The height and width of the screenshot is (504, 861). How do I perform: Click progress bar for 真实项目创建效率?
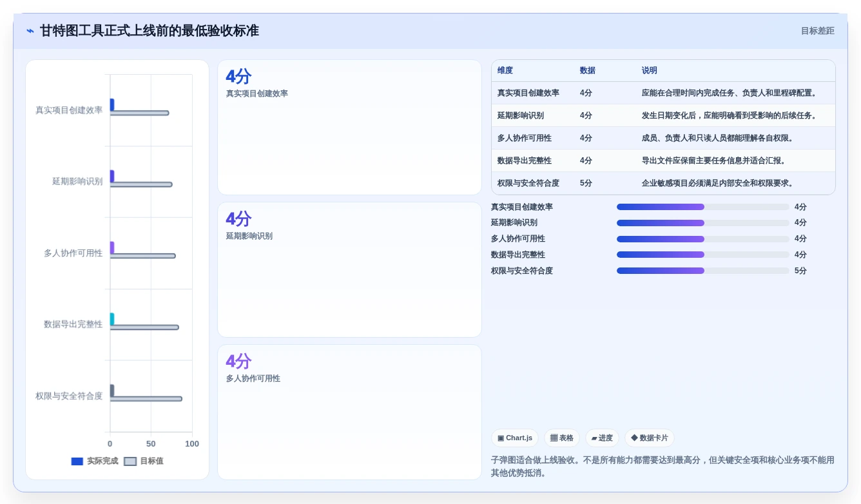click(x=702, y=207)
